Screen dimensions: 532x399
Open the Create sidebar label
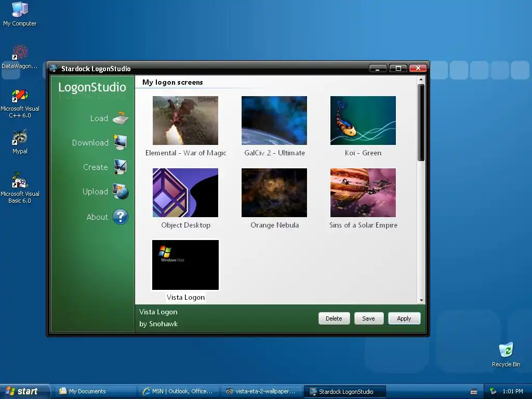point(96,167)
